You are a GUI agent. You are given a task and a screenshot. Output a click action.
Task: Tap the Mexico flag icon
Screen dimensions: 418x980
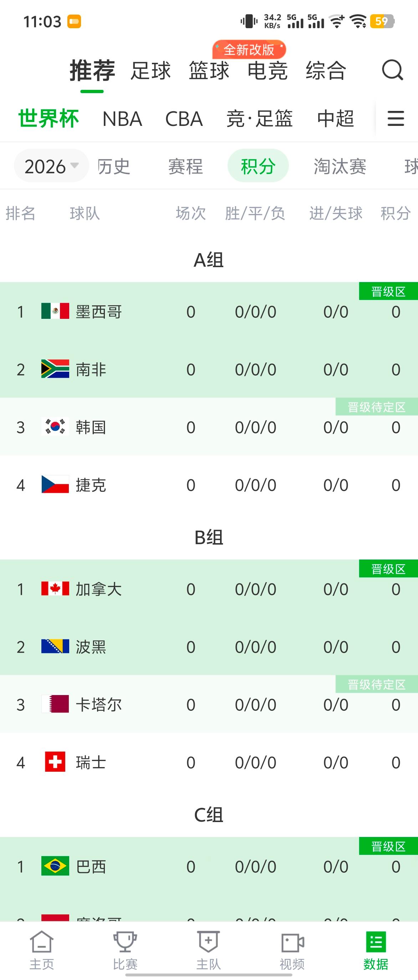[55, 311]
